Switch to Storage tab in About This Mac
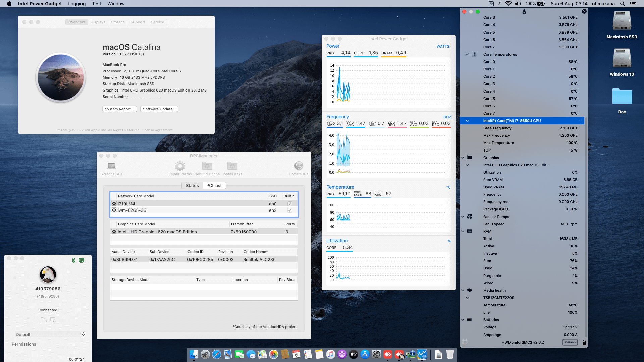The width and height of the screenshot is (644, 362). click(118, 22)
